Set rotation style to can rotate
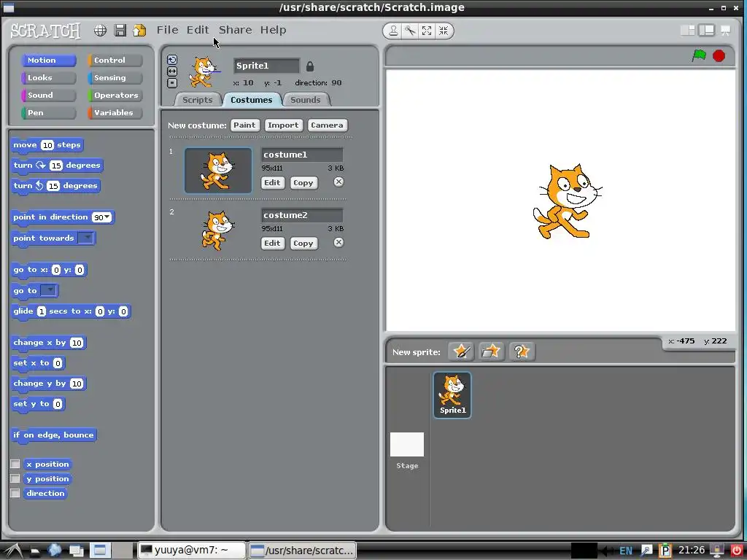The height and width of the screenshot is (560, 747). click(x=172, y=60)
